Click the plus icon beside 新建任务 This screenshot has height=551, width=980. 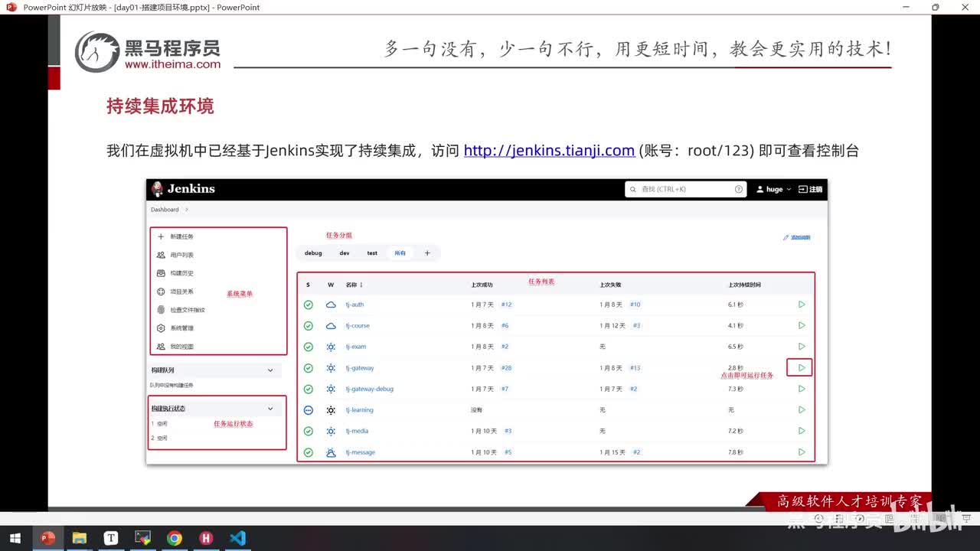(161, 236)
